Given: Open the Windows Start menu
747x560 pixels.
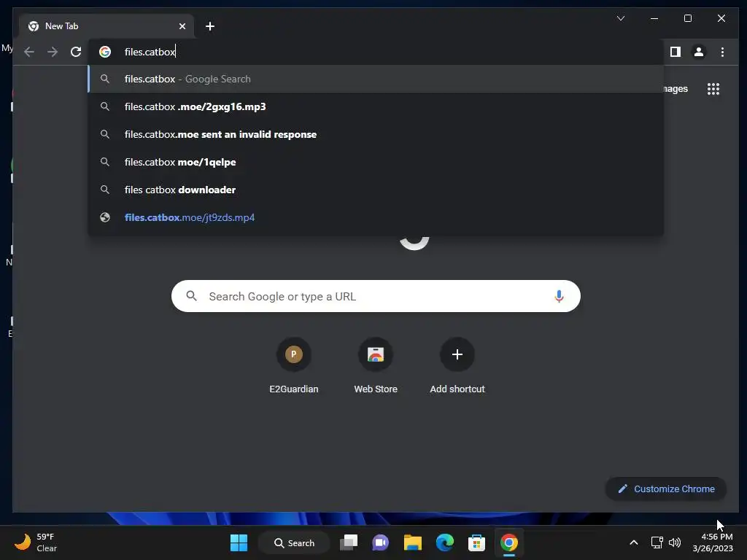Looking at the screenshot, I should pos(239,542).
